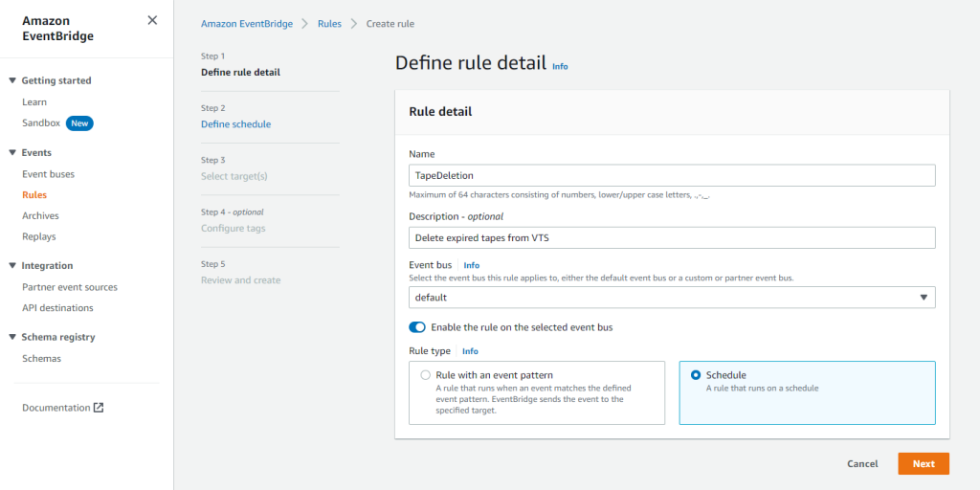Click the Event bus dropdown arrow
This screenshot has height=490, width=980.
pyautogui.click(x=924, y=298)
